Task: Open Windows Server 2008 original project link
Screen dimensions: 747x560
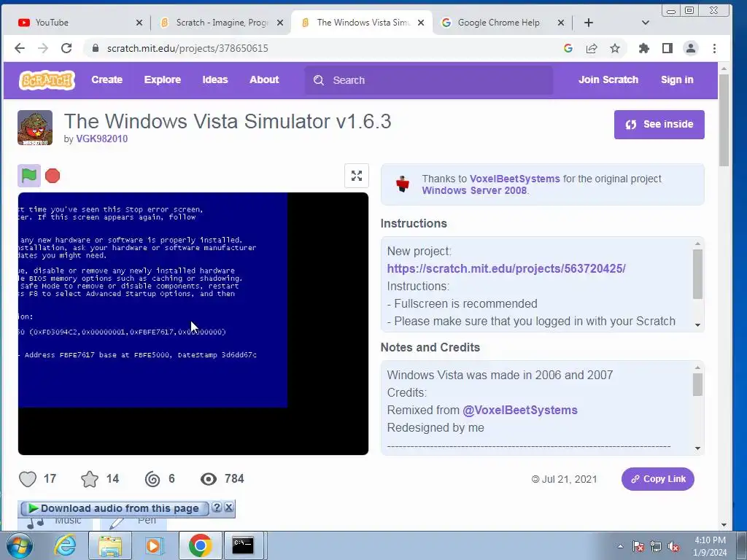Action: pyautogui.click(x=474, y=190)
